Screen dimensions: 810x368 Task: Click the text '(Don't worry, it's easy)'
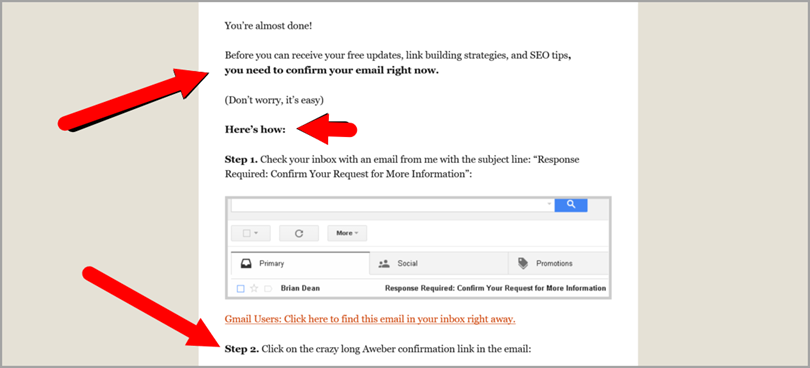(274, 100)
